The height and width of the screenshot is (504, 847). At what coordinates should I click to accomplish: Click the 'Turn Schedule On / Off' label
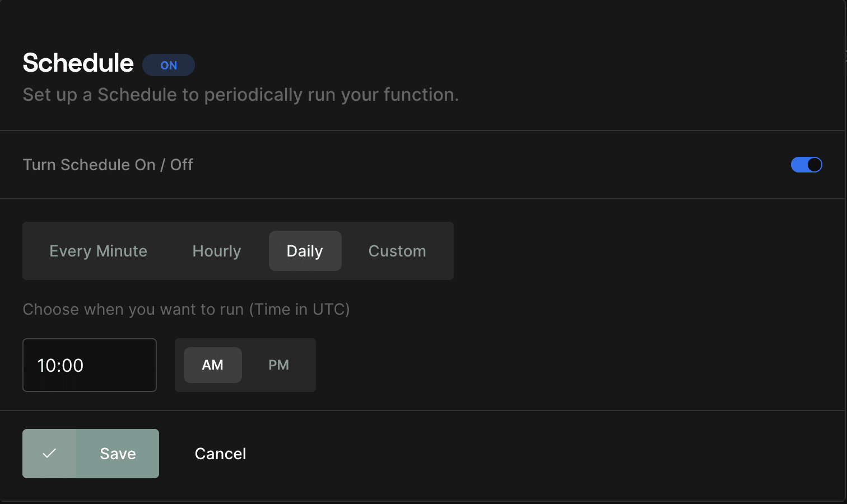point(108,165)
